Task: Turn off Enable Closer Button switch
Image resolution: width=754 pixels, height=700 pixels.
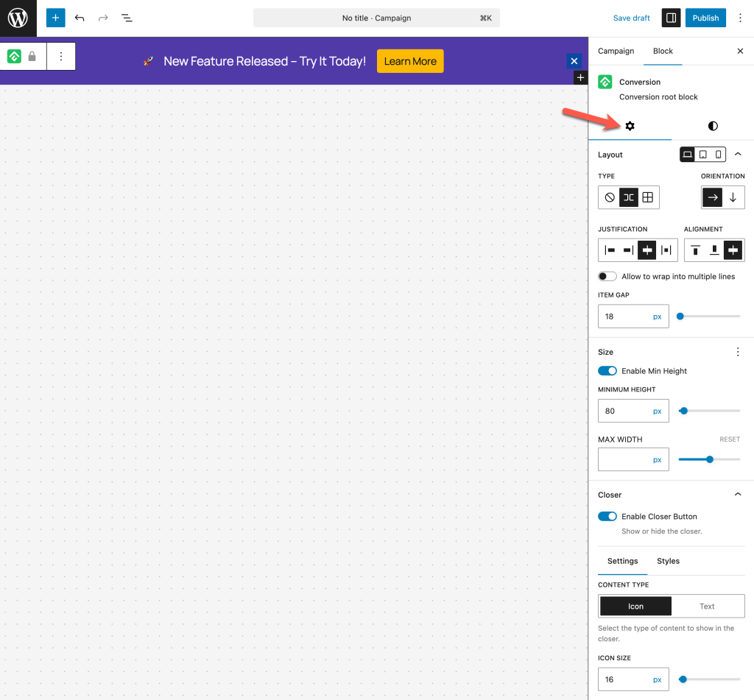Action: 607,517
